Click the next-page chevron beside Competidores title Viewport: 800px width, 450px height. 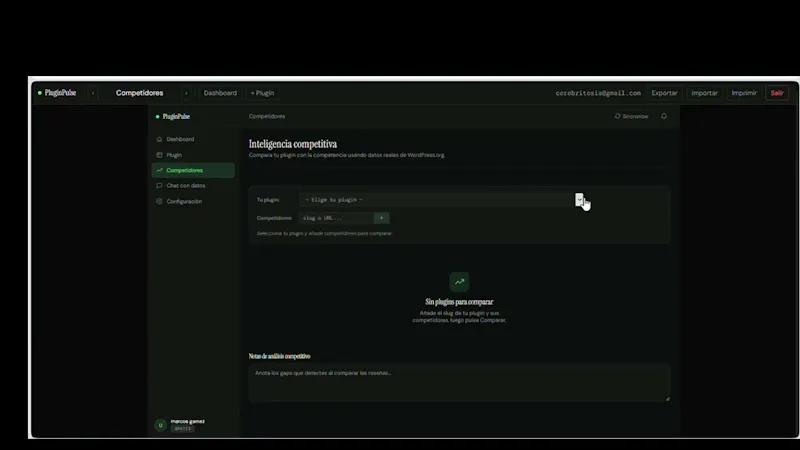tap(186, 93)
